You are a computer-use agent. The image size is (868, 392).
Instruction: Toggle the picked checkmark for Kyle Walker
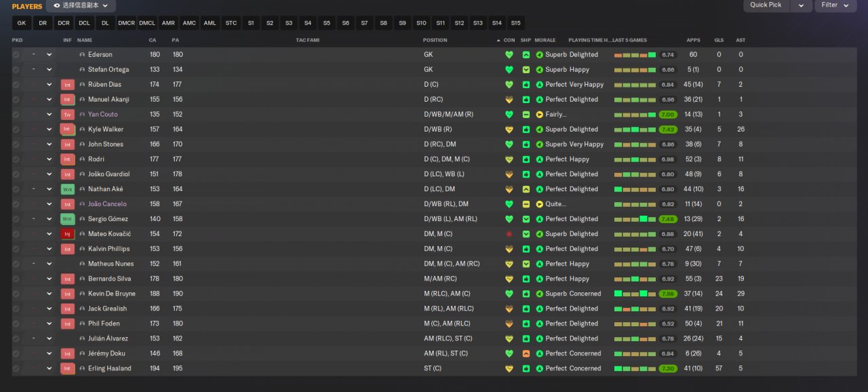16,130
